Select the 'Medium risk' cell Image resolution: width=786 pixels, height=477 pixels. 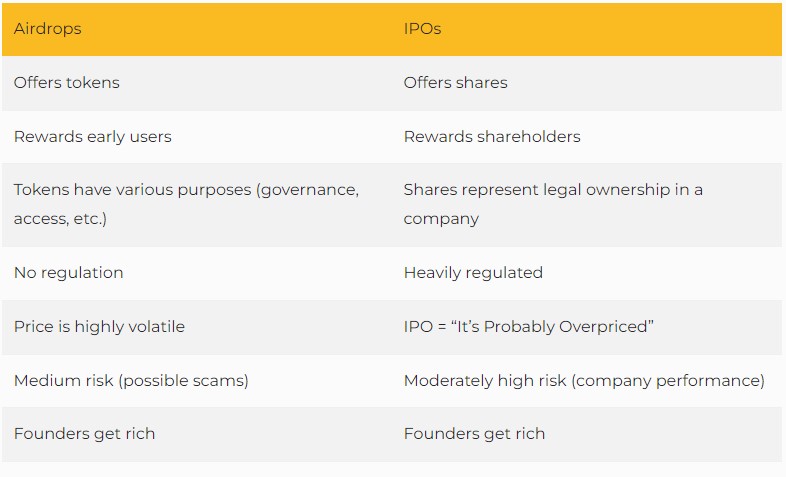pyautogui.click(x=131, y=380)
